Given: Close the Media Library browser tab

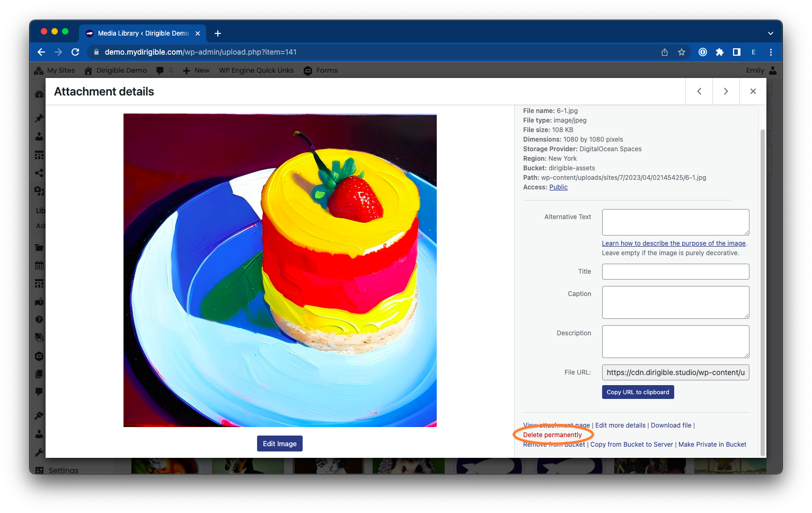Looking at the screenshot, I should pyautogui.click(x=198, y=33).
